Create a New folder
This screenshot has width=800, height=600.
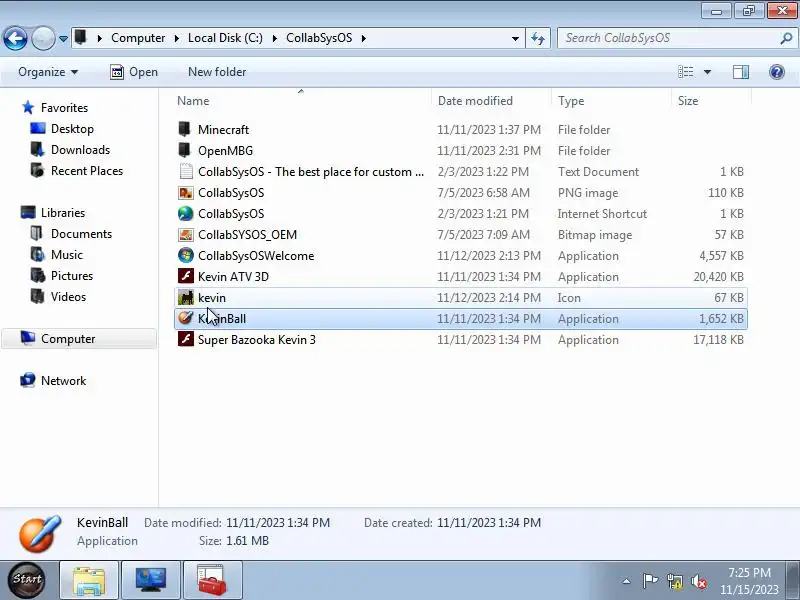point(217,72)
